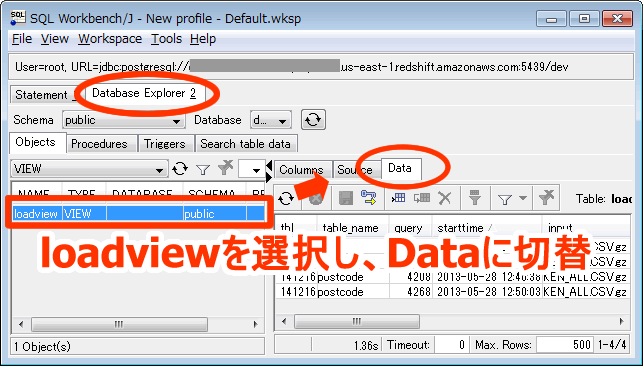The width and height of the screenshot is (643, 366).
Task: Click the funnel filter icon above object list
Action: (x=203, y=169)
